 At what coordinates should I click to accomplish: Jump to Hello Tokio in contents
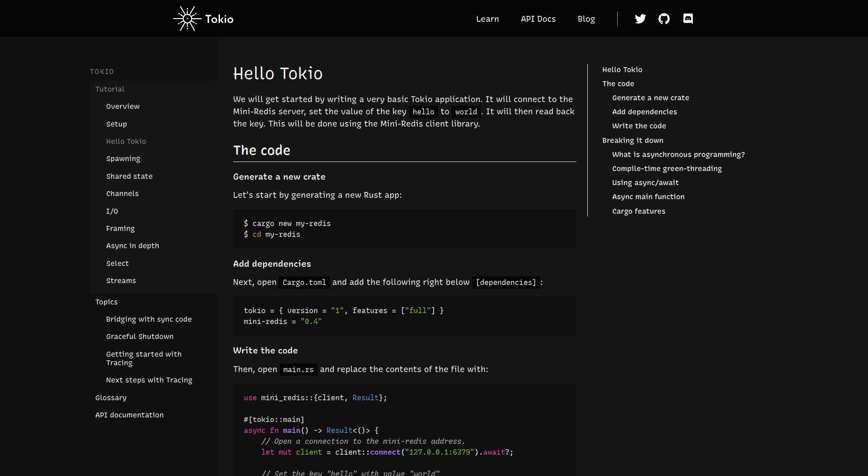pos(622,69)
